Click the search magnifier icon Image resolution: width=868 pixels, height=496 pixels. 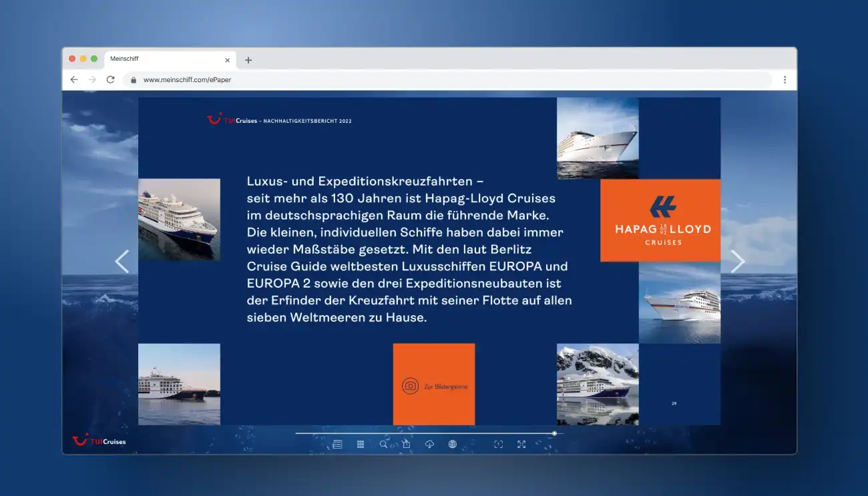point(383,444)
